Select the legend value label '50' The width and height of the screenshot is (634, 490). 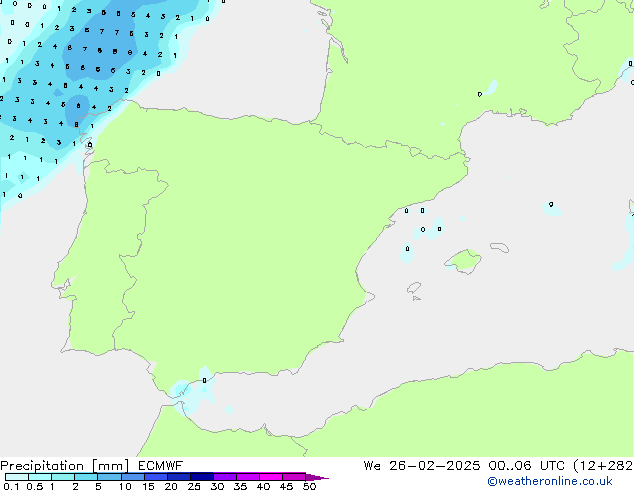pos(309,486)
